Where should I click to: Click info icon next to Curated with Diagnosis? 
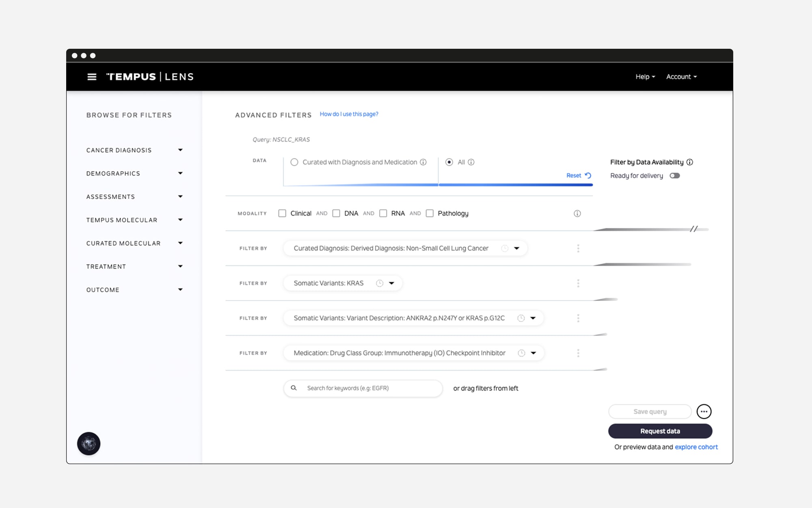423,162
